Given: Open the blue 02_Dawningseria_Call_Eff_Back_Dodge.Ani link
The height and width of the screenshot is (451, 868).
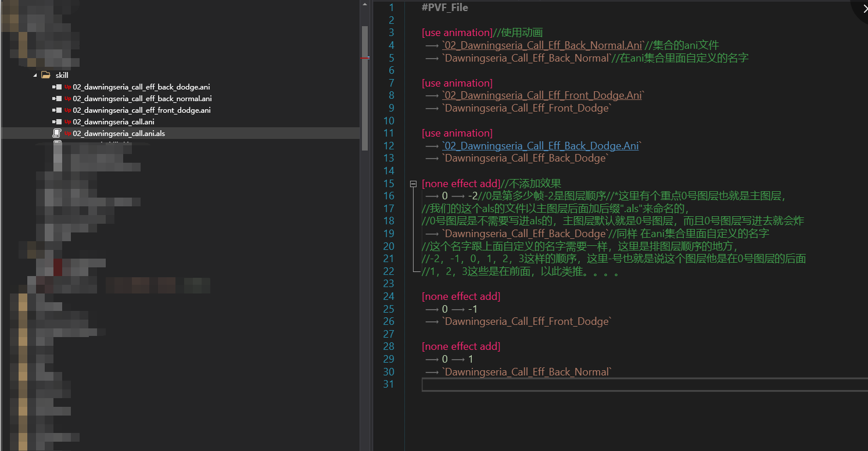Looking at the screenshot, I should [540, 145].
